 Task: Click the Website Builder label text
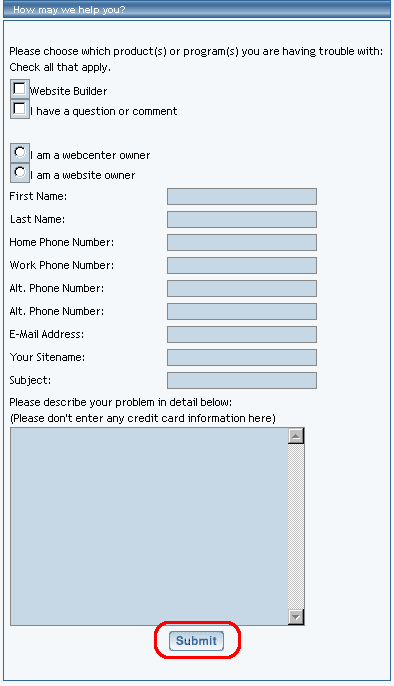(69, 91)
